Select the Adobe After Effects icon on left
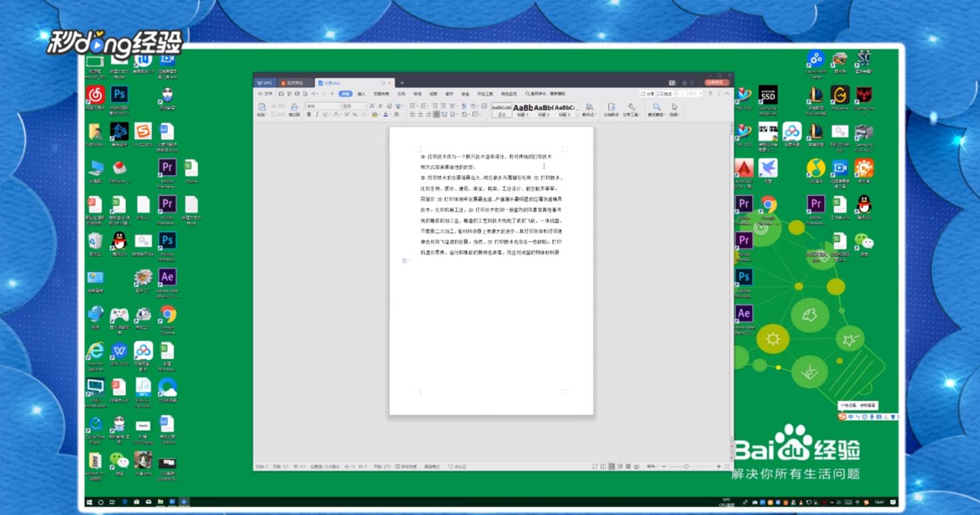Viewport: 980px width, 515px height. (167, 282)
